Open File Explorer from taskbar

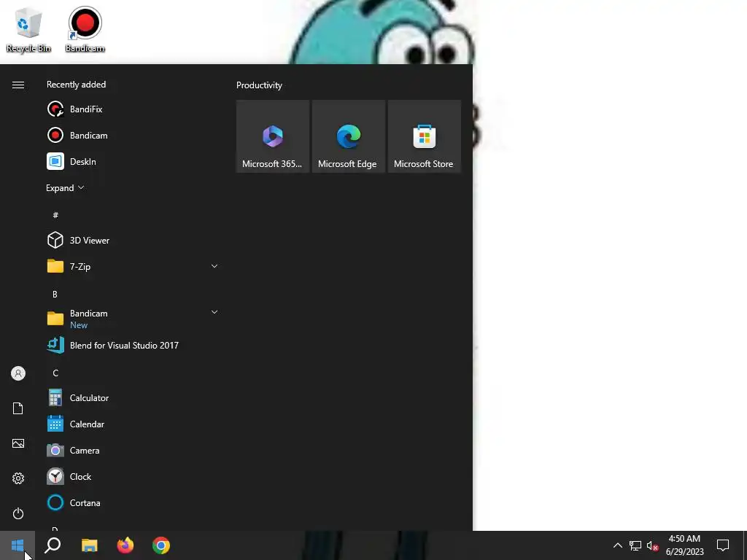89,545
